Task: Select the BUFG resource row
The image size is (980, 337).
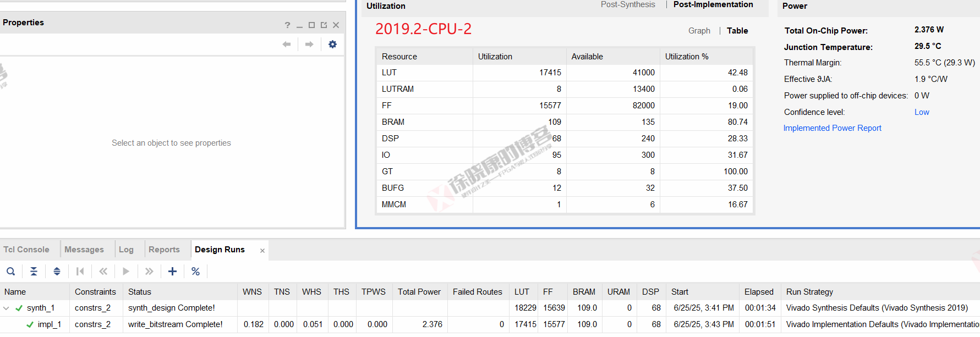Action: [x=565, y=188]
